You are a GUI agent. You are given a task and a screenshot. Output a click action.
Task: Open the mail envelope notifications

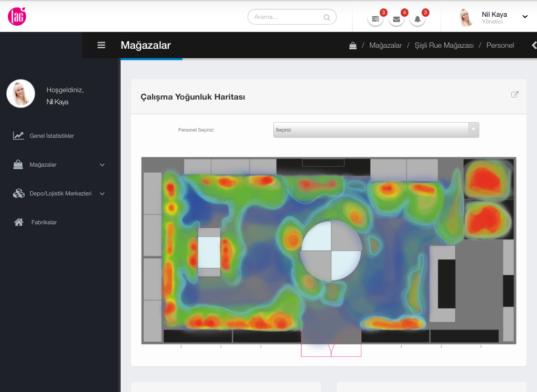pos(396,19)
